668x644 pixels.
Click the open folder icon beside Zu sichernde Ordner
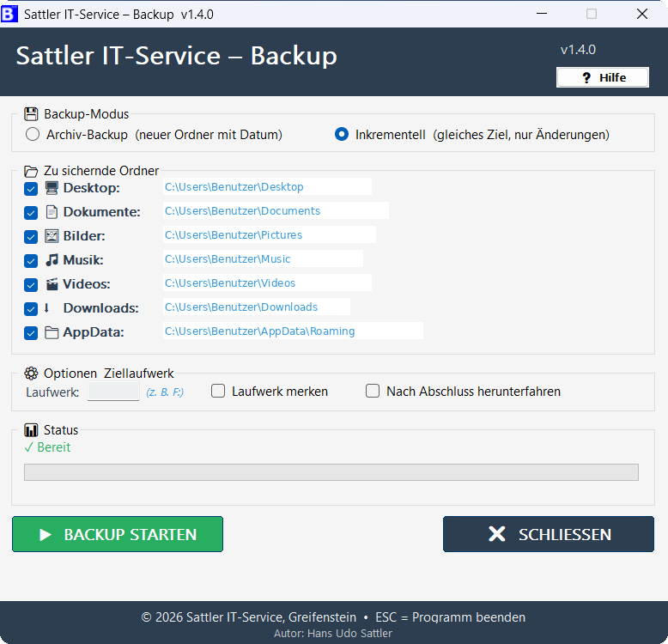tap(31, 171)
